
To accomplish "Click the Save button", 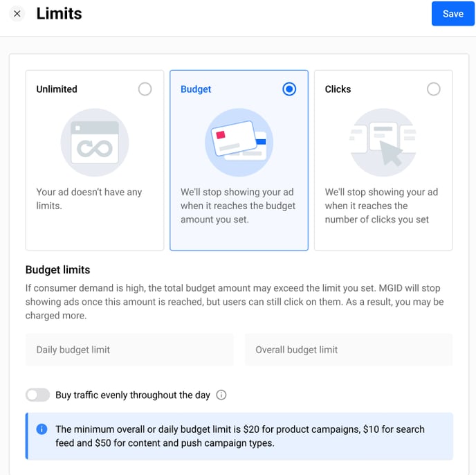I will tap(452, 14).
